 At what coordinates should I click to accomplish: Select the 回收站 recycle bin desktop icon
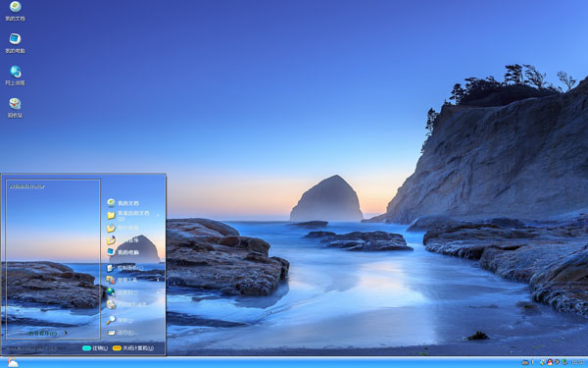[x=15, y=108]
